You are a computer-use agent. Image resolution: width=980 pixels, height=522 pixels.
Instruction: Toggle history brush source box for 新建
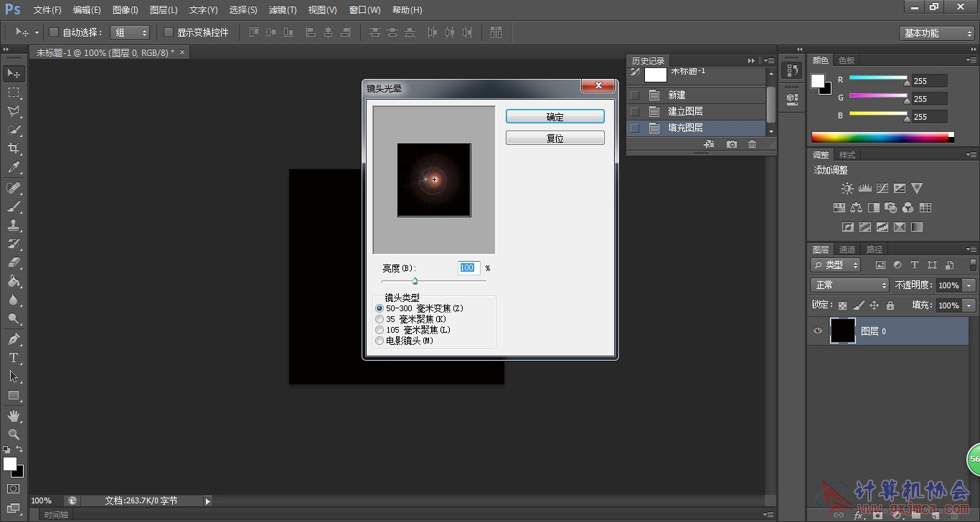tap(634, 95)
